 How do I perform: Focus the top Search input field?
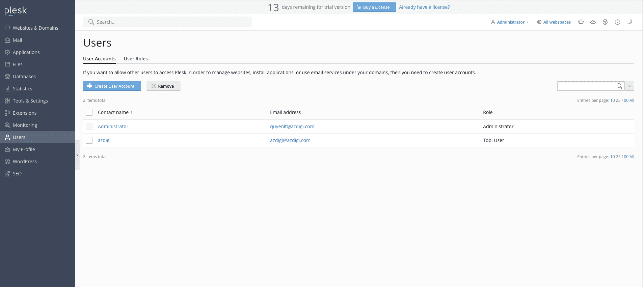(167, 22)
